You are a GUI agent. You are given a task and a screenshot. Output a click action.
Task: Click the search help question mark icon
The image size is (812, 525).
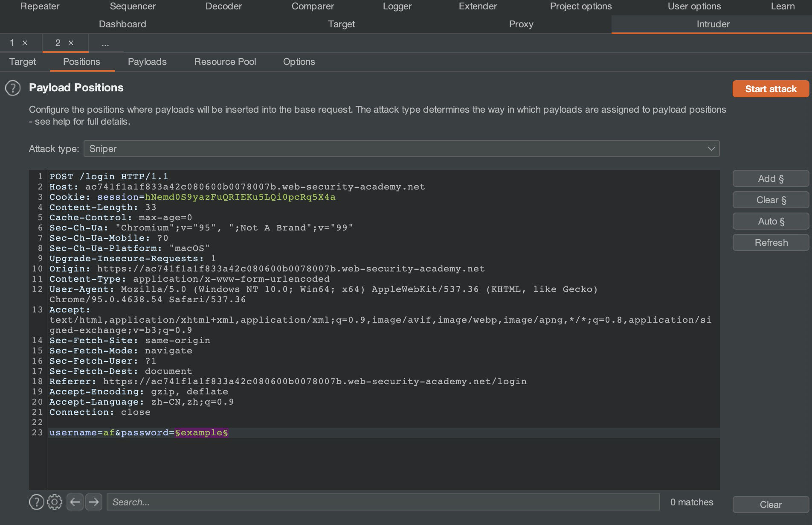pos(36,502)
